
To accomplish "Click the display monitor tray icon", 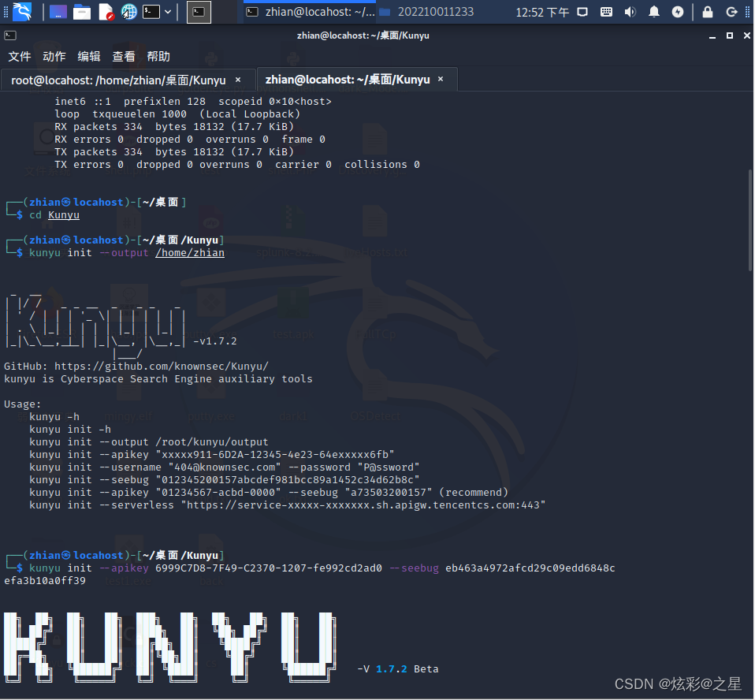I will click(x=582, y=12).
